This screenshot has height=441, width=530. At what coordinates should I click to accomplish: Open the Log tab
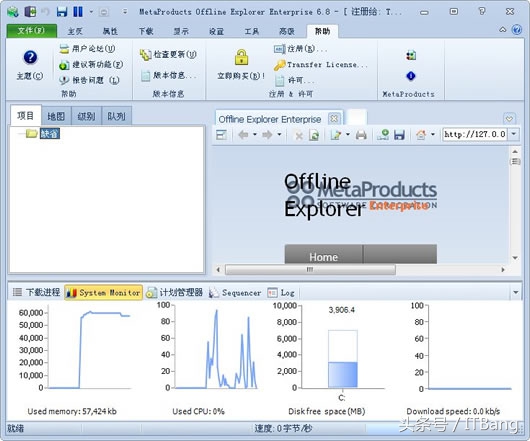[282, 293]
